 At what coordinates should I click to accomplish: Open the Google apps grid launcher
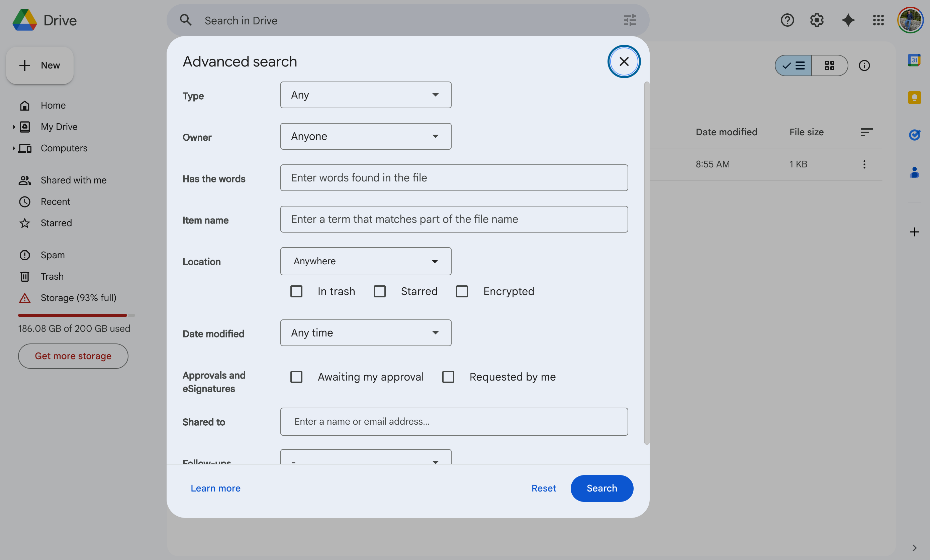878,20
